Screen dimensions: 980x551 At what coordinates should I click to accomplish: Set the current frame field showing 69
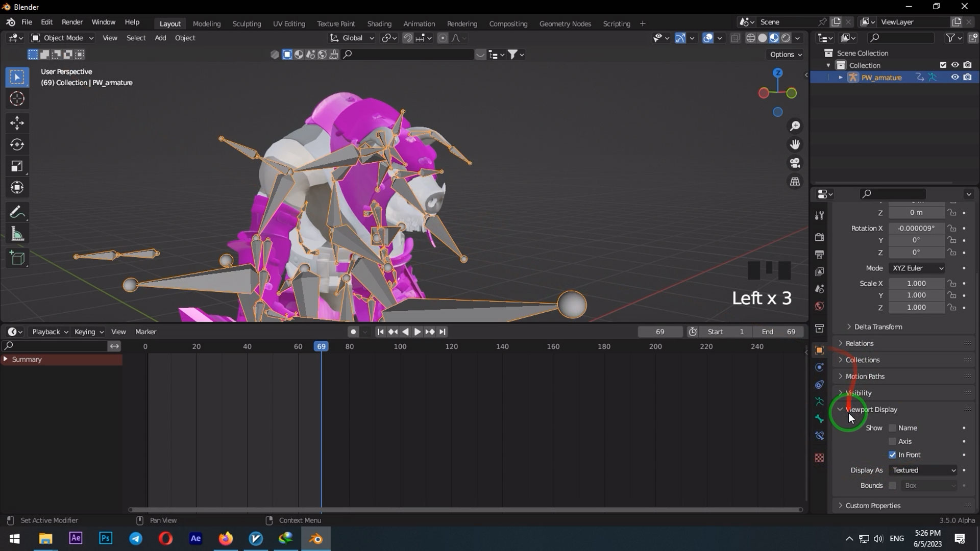tap(660, 332)
